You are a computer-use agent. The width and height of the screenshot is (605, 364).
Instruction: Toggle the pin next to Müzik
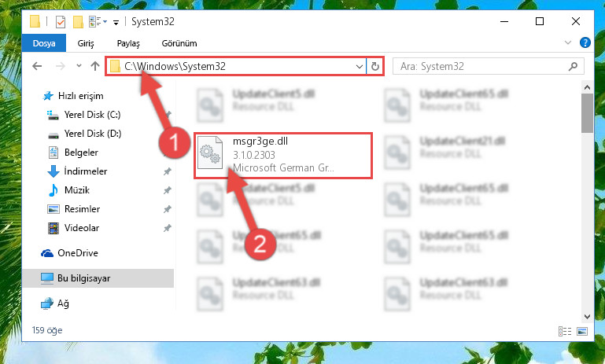click(167, 190)
